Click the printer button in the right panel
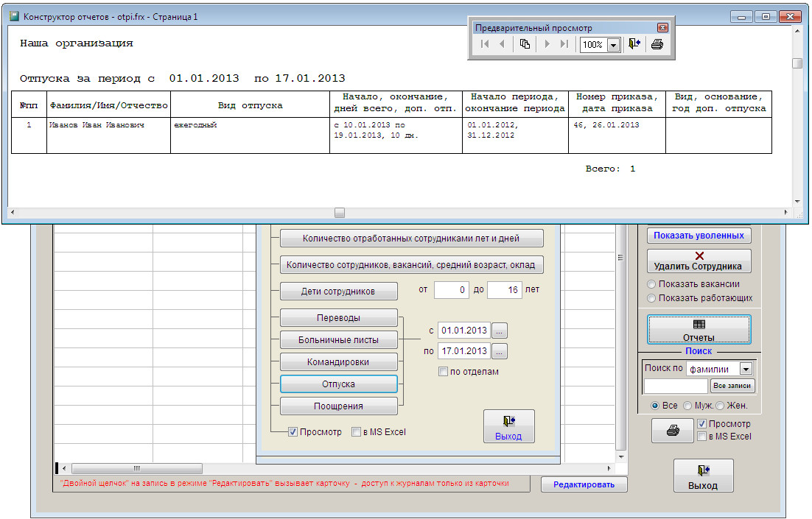 tap(672, 431)
